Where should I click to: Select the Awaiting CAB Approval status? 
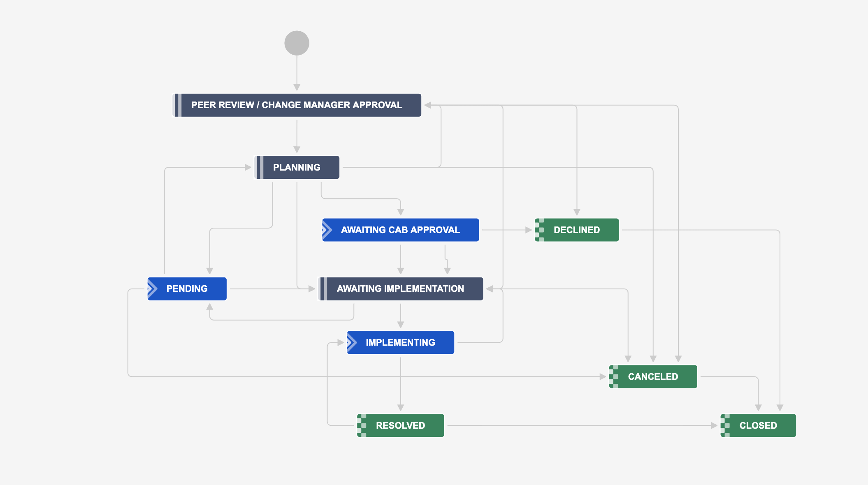click(400, 230)
